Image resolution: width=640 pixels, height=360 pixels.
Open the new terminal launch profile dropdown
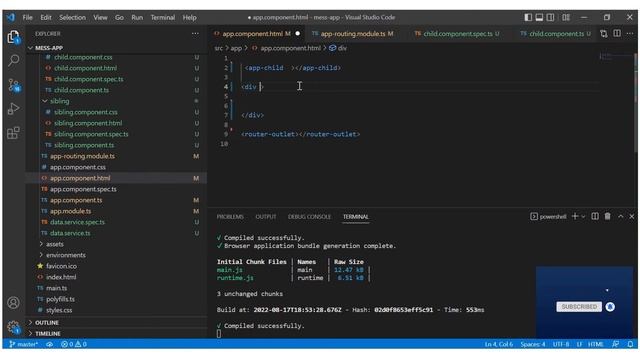tap(583, 217)
